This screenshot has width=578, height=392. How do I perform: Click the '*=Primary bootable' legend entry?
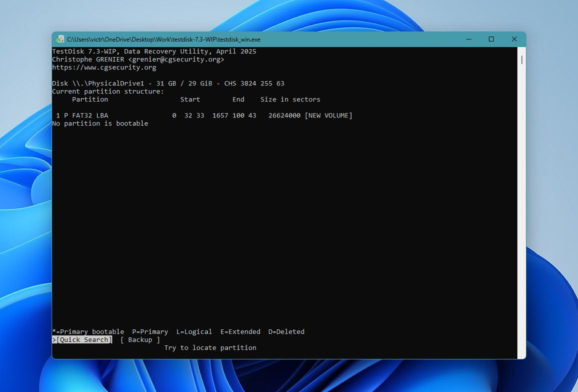pos(88,332)
